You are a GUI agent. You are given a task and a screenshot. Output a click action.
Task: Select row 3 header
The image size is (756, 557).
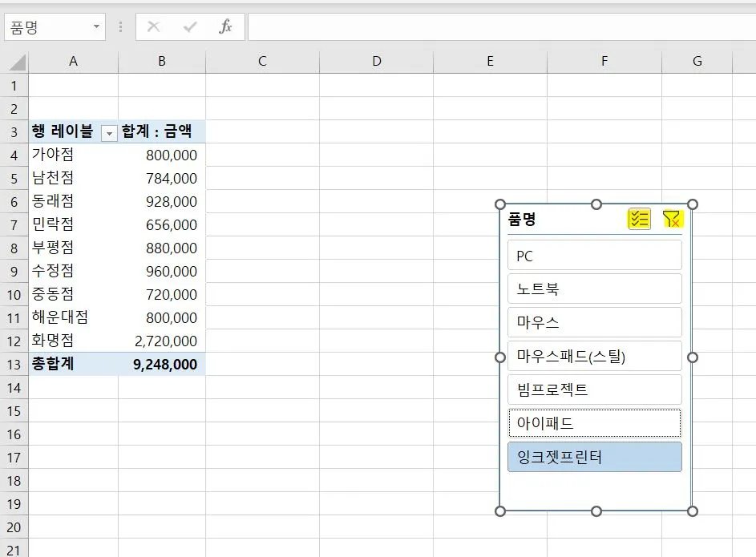click(x=14, y=132)
